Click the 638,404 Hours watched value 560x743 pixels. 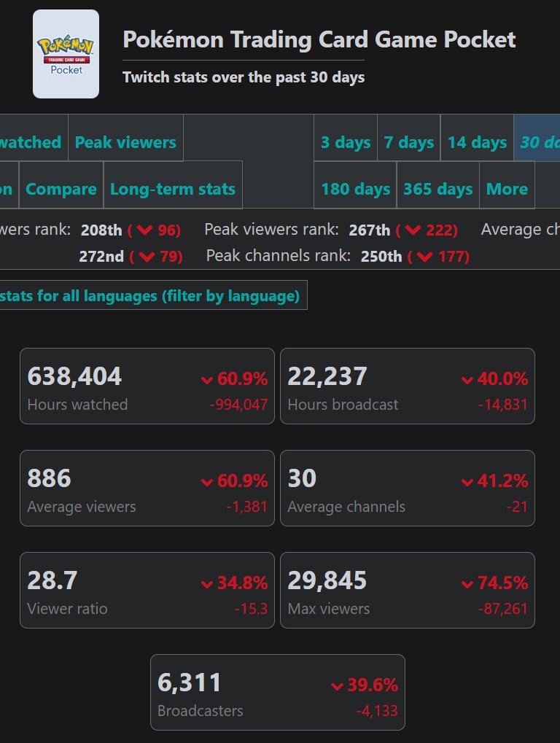74,376
